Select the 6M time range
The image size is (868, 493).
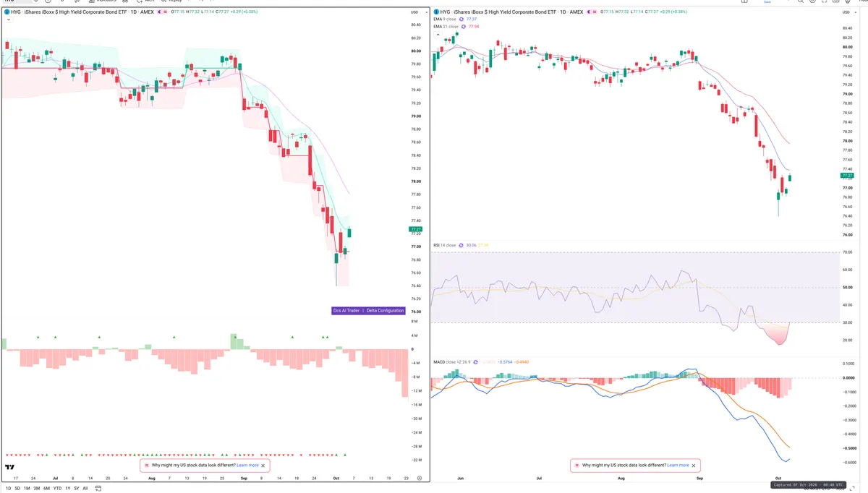click(47, 489)
